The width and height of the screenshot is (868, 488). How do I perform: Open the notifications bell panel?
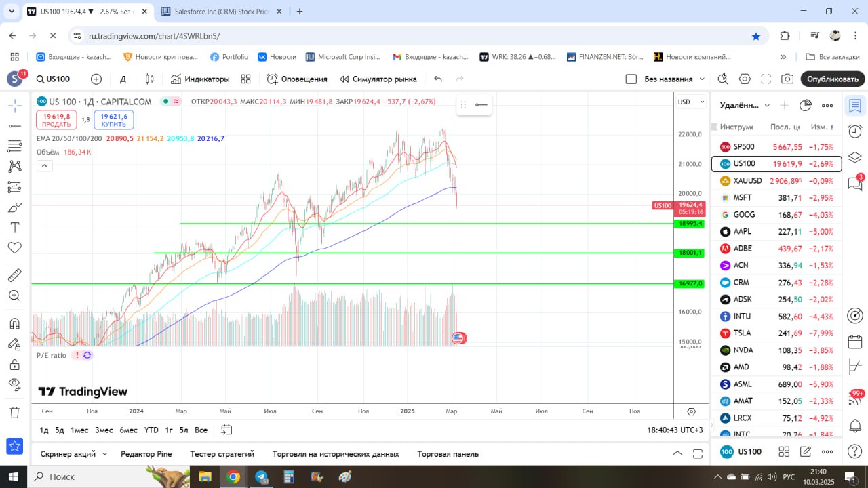tap(855, 426)
